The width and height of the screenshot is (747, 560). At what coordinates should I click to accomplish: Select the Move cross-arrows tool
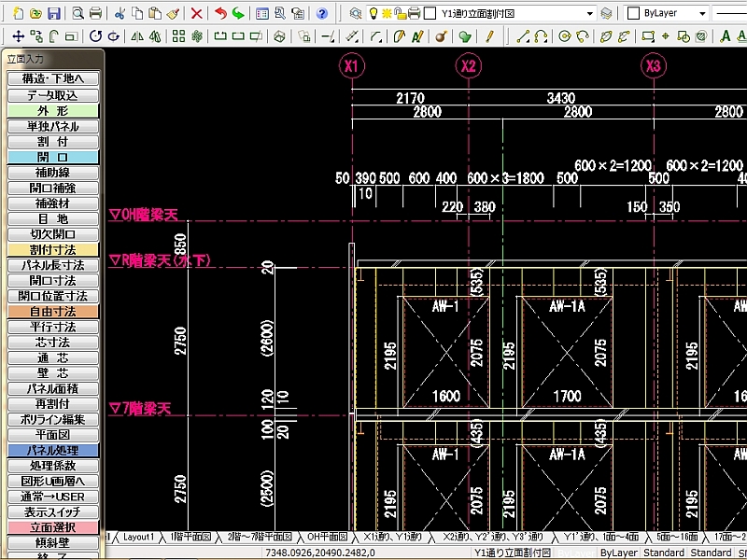click(18, 36)
